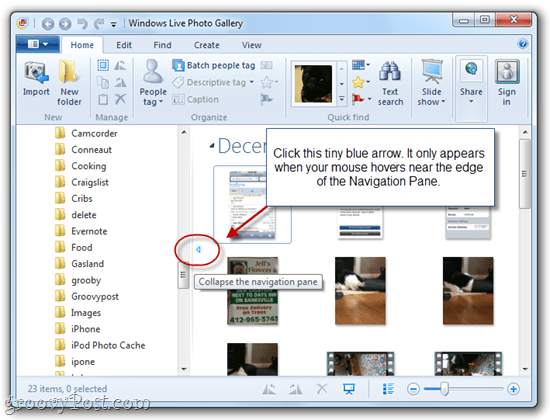Open the Customize Quick Access Toolbar arrow

114,24
